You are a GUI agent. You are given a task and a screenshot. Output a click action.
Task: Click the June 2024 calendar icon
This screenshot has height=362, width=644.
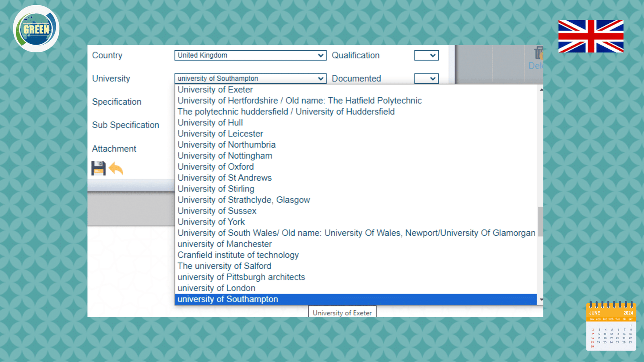(x=611, y=326)
